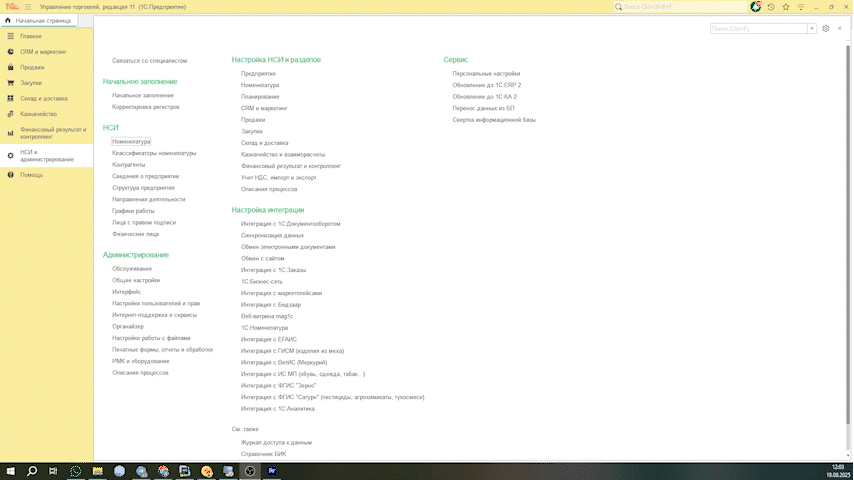Open Adobe Premiere from the taskbar

[272, 471]
